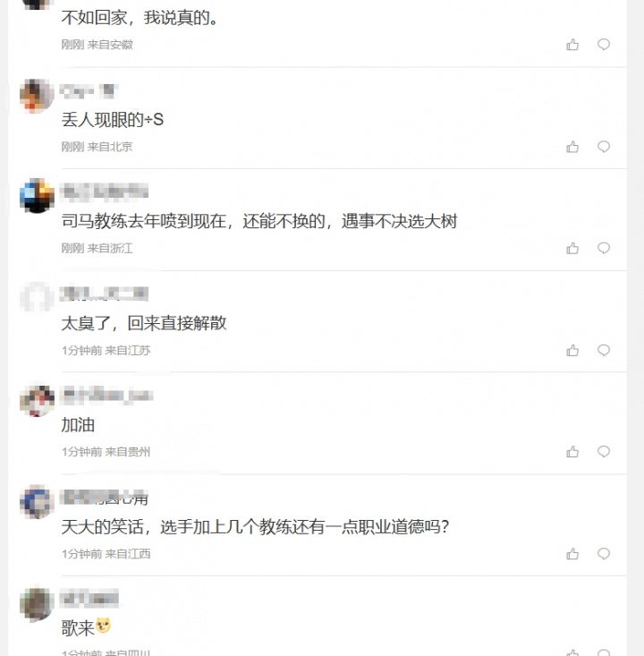Like the comment "不如回家,我说真的"
Screen dimensions: 644x656
(x=572, y=45)
